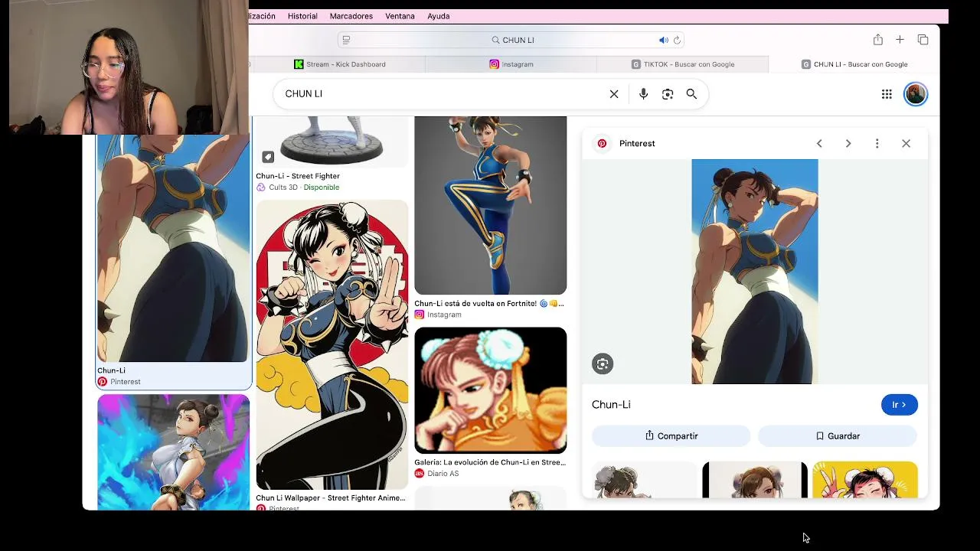Viewport: 980px width, 551px height.
Task: Open "Chun Li Wallpaper - Street Fighter Anime" link
Action: point(331,498)
